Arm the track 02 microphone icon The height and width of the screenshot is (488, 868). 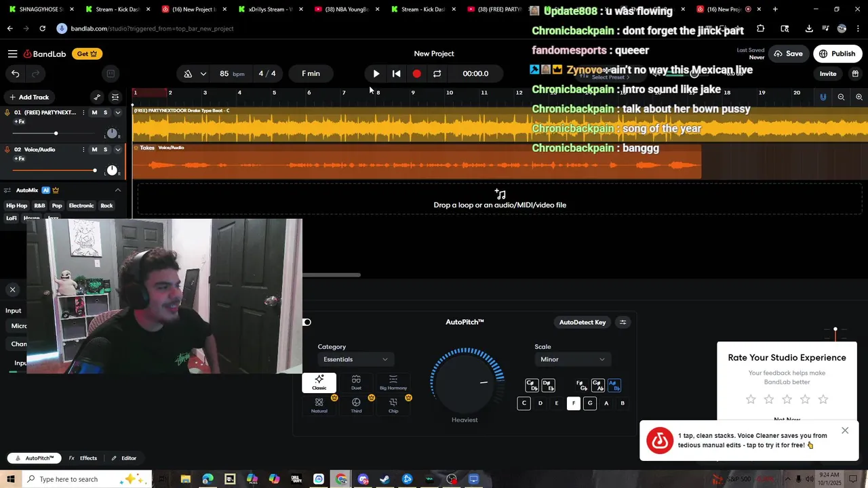tap(7, 149)
